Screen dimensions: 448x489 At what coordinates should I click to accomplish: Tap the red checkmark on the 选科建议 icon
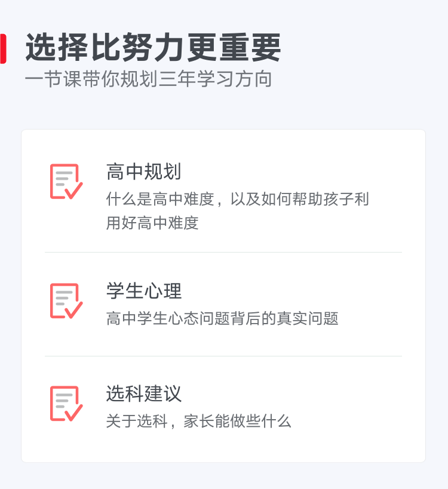tap(74, 413)
